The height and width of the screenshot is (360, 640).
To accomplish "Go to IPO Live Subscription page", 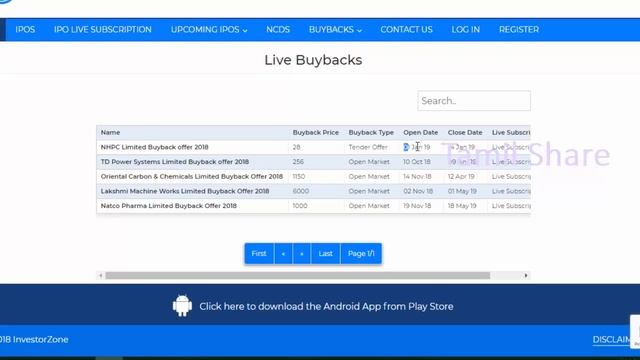I will 102,30.
